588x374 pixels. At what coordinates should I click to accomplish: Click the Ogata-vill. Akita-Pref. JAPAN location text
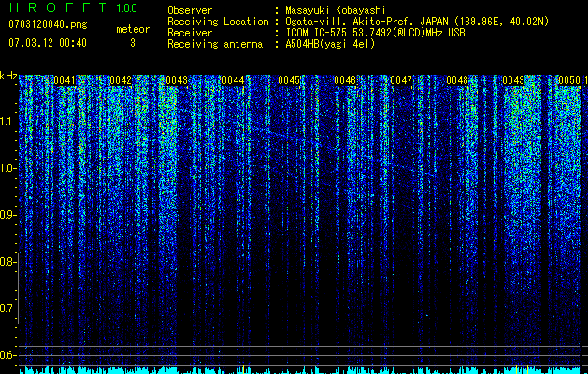[417, 22]
